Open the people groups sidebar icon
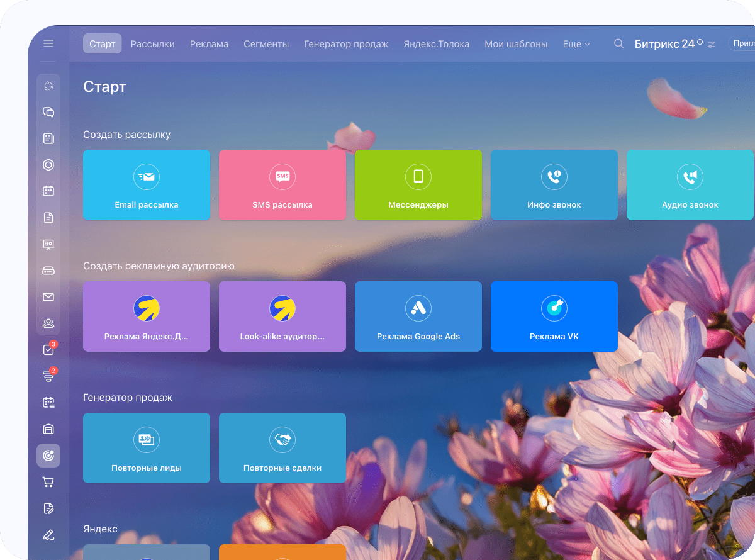This screenshot has height=560, width=755. click(48, 323)
